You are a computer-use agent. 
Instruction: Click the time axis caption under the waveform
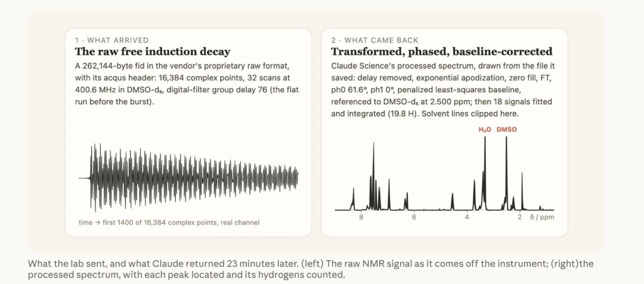(169, 223)
